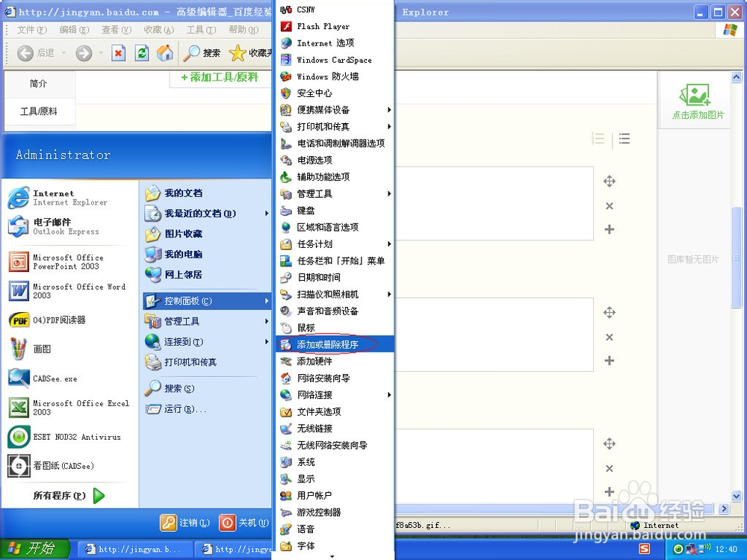Viewport: 747px width, 560px height.
Task: Click 关机 shutdown button
Action: (244, 523)
